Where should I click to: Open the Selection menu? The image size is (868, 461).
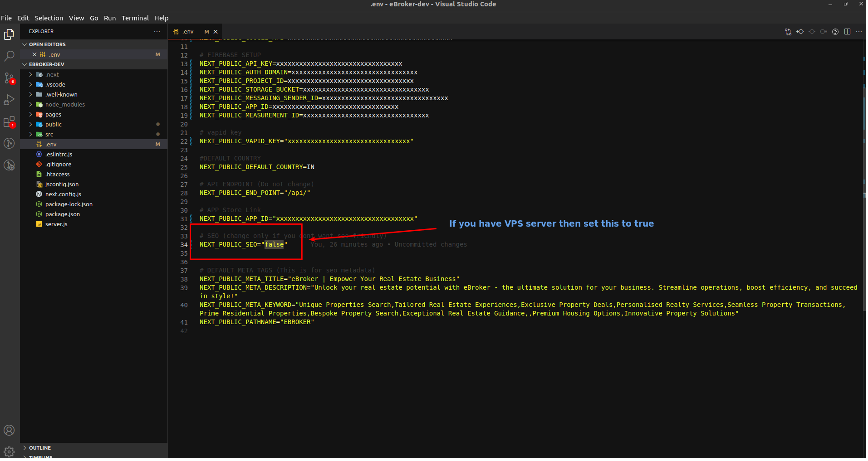[x=49, y=18]
